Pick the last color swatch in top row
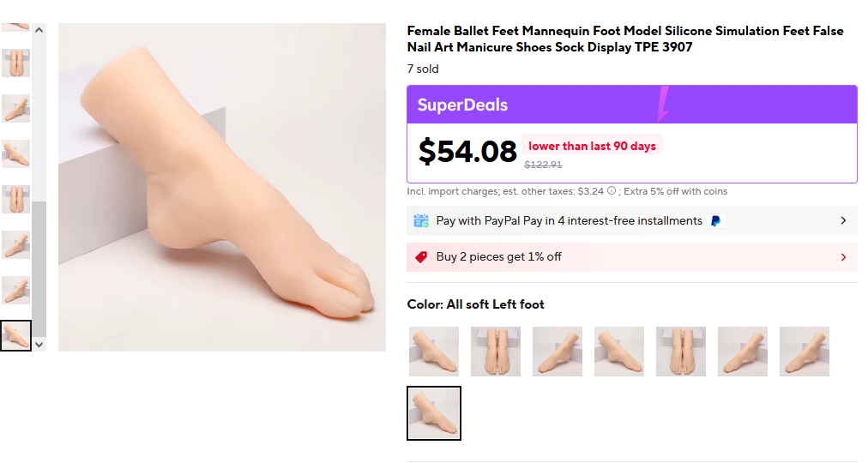 pos(805,352)
